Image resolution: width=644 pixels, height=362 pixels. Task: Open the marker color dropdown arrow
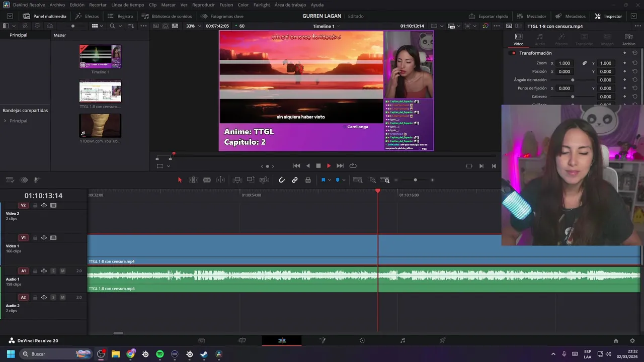click(344, 180)
